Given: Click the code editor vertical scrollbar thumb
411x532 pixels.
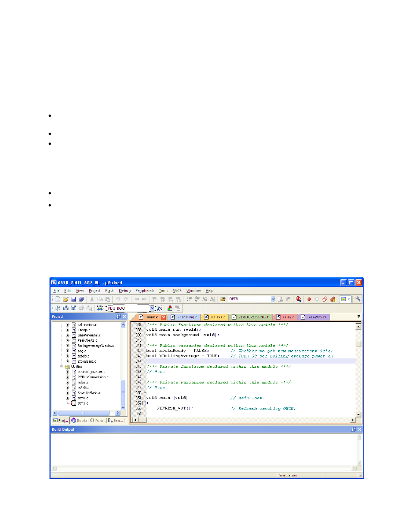Looking at the screenshot, I should pyautogui.click(x=358, y=344).
